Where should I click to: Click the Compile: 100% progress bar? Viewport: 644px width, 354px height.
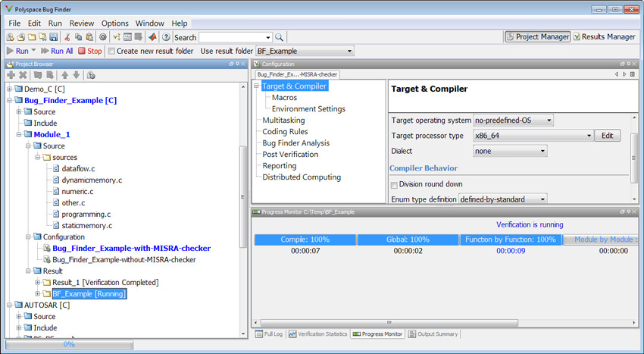click(x=305, y=240)
